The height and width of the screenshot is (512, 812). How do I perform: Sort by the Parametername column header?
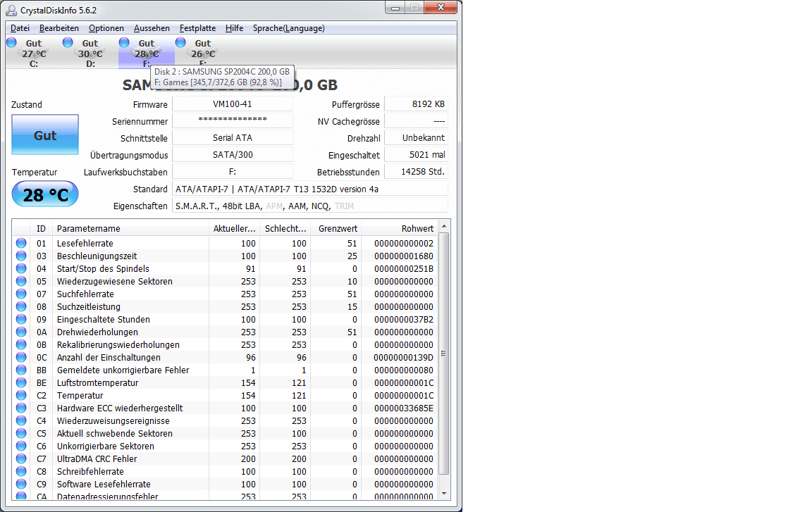coord(130,229)
